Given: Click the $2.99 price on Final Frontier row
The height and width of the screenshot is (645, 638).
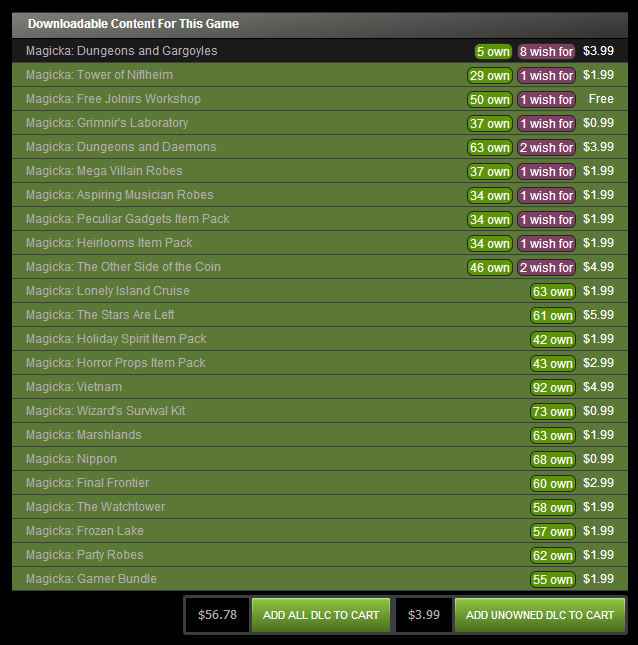Looking at the screenshot, I should tap(598, 483).
